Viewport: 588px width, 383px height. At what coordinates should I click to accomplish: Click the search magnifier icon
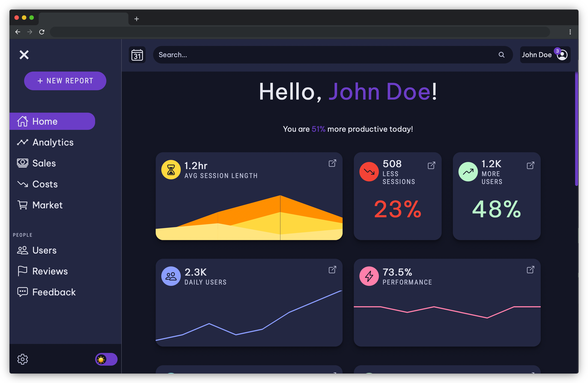pyautogui.click(x=501, y=55)
